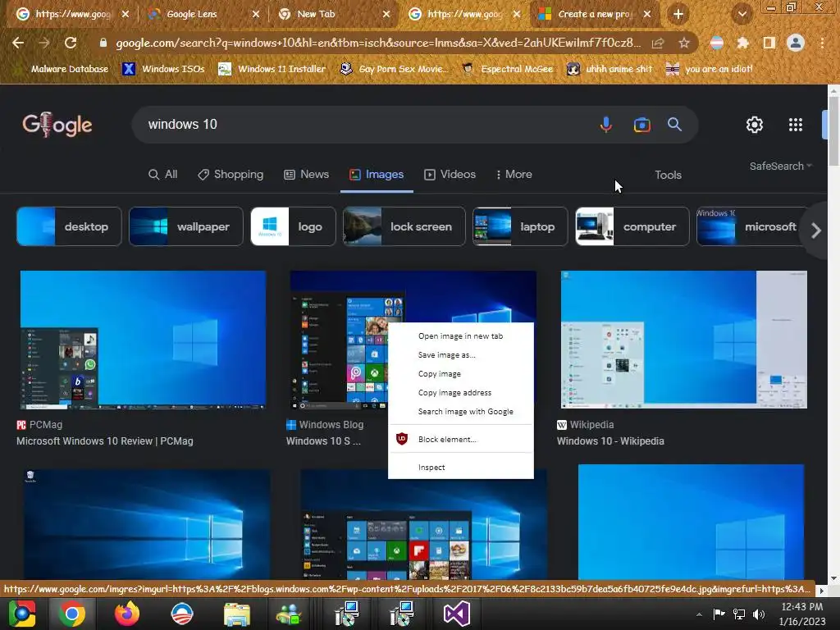Filter by the desktop chip
The width and height of the screenshot is (840, 630).
[x=69, y=226]
